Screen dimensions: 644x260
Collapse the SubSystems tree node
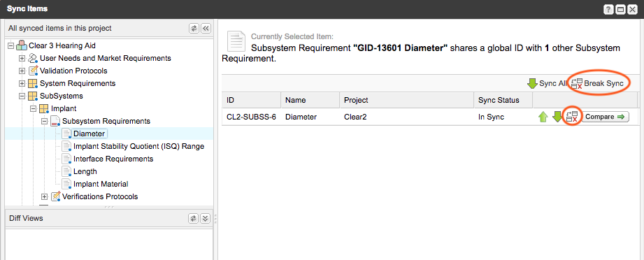[22, 96]
